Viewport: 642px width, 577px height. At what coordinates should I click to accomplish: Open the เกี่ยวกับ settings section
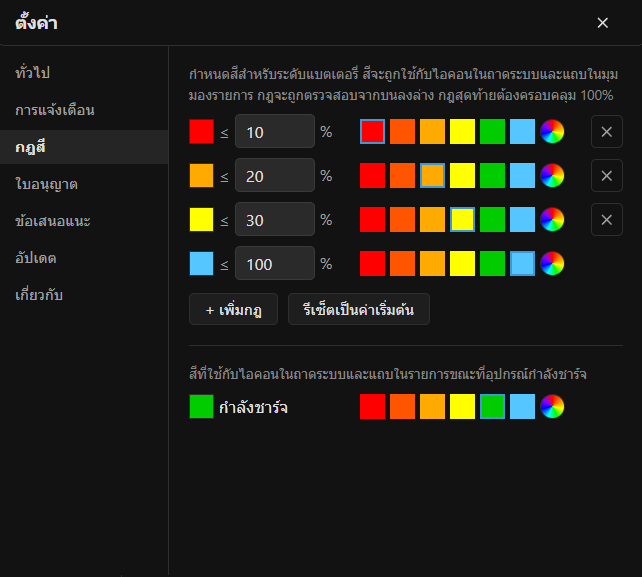pos(84,295)
